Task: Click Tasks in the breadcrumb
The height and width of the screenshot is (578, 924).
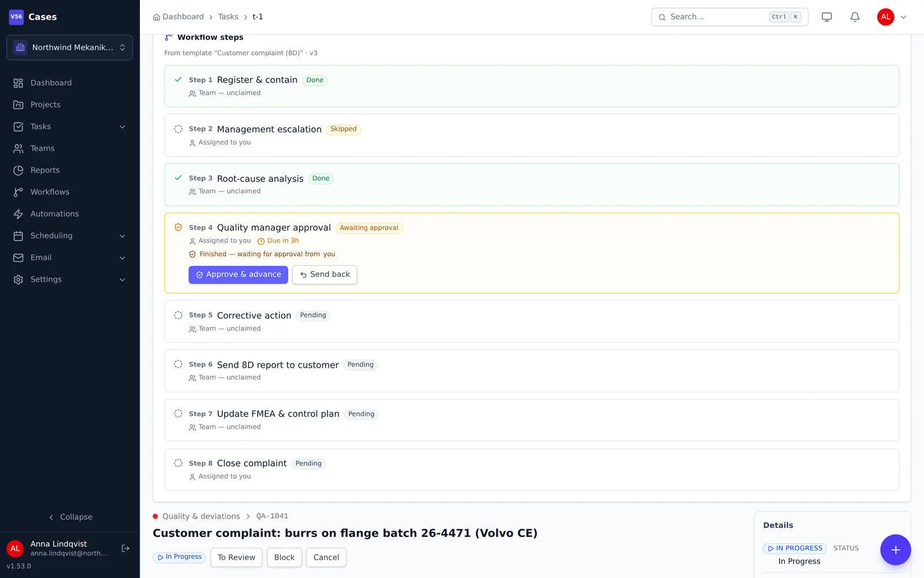Action: tap(228, 17)
